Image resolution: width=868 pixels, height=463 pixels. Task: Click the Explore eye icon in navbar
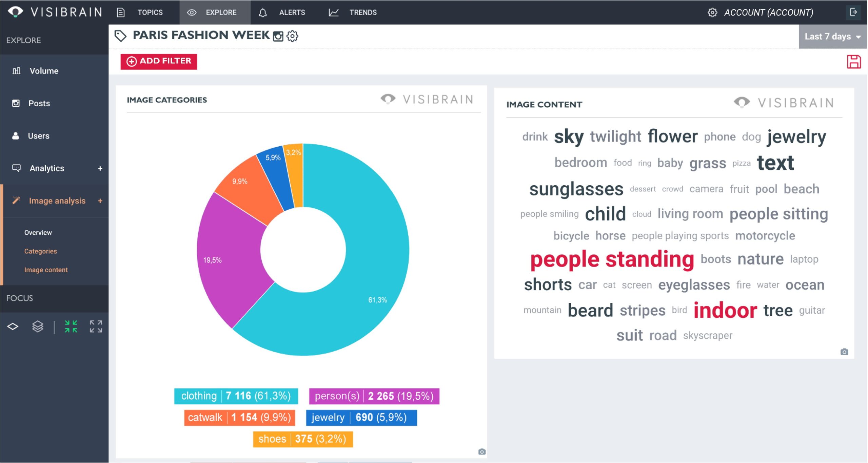192,13
